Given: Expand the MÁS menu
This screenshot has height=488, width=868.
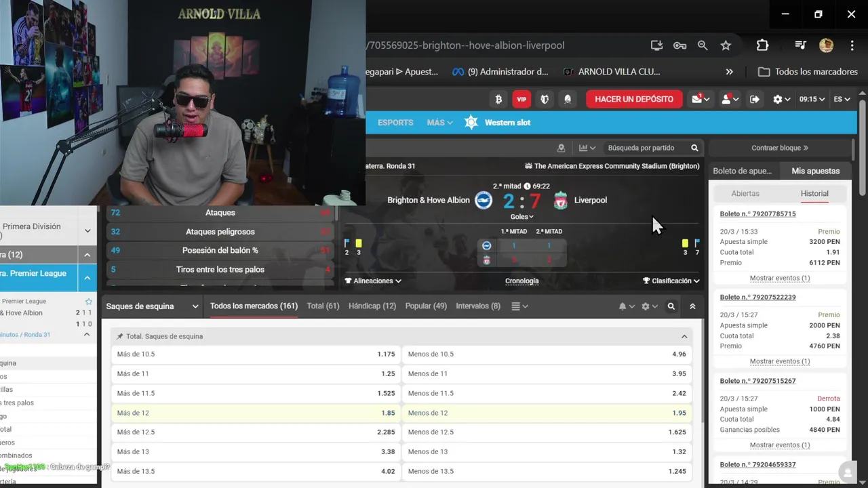Looking at the screenshot, I should click(x=439, y=123).
